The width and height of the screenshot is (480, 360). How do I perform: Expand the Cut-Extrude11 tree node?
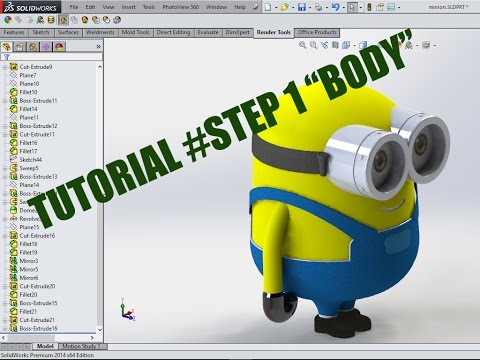point(5,134)
